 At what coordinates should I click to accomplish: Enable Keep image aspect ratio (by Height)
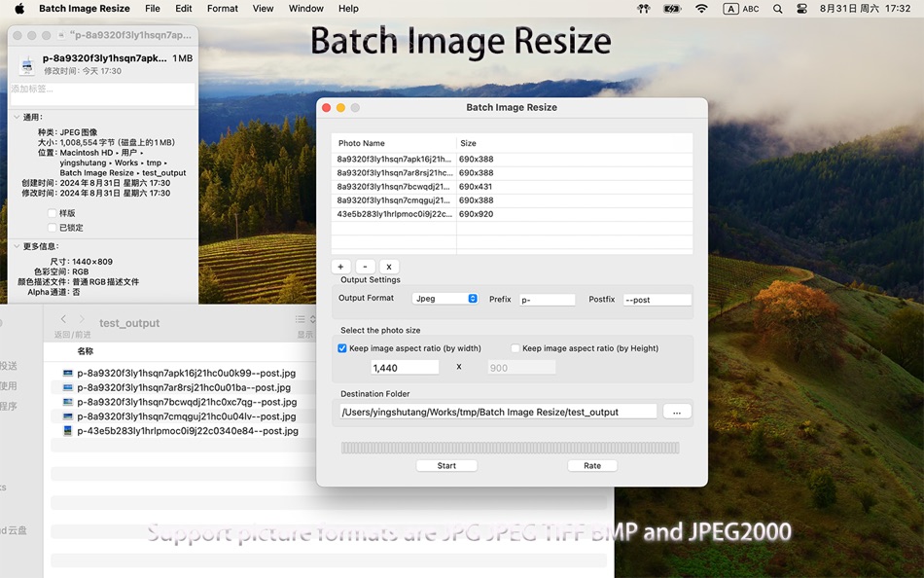[x=514, y=348]
